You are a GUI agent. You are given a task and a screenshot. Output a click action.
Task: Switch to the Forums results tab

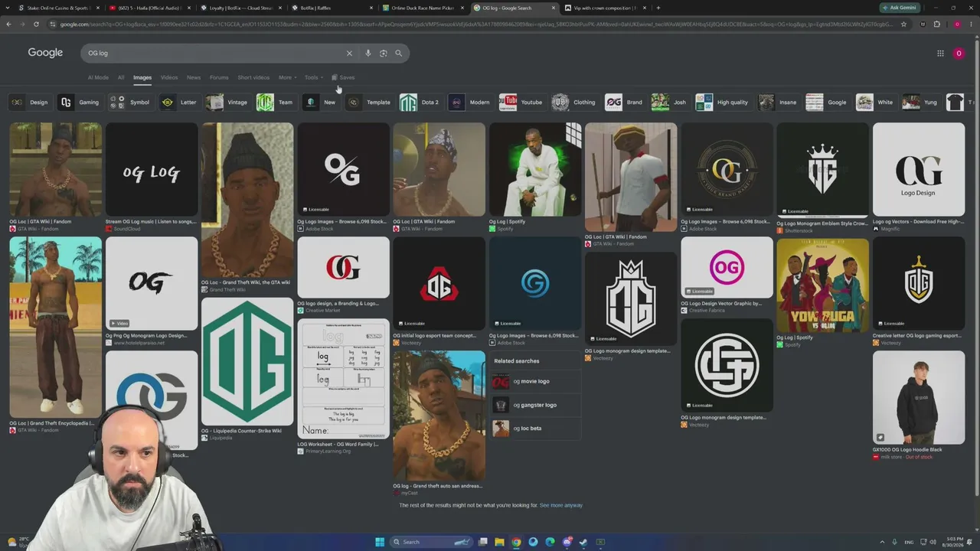click(219, 77)
